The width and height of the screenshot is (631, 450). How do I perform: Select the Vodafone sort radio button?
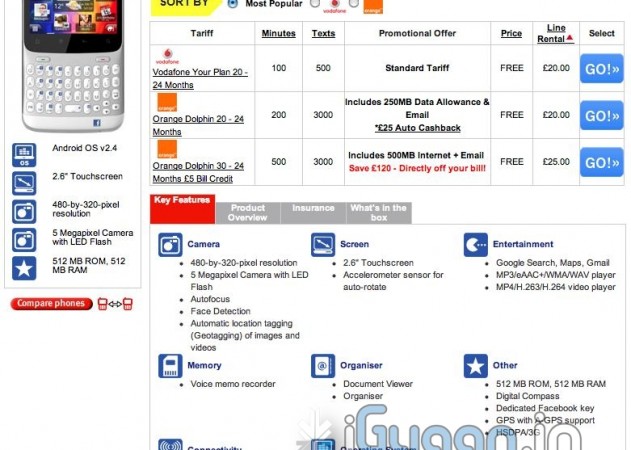[314, 4]
